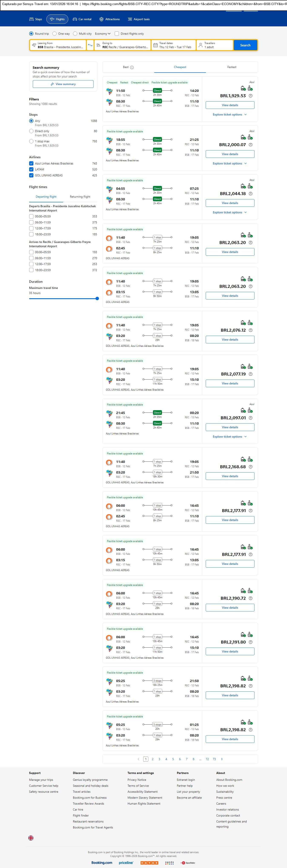Switch to the Fastest results tab

(x=232, y=67)
